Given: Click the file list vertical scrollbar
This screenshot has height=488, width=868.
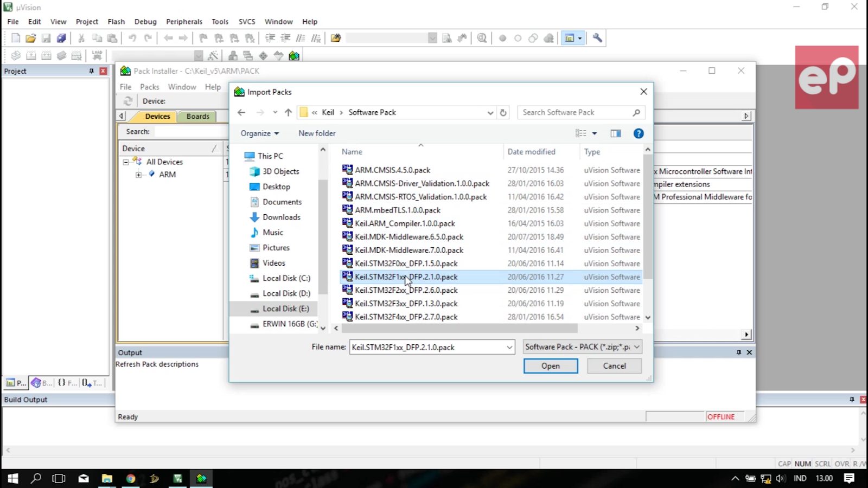Looking at the screenshot, I should 648,217.
